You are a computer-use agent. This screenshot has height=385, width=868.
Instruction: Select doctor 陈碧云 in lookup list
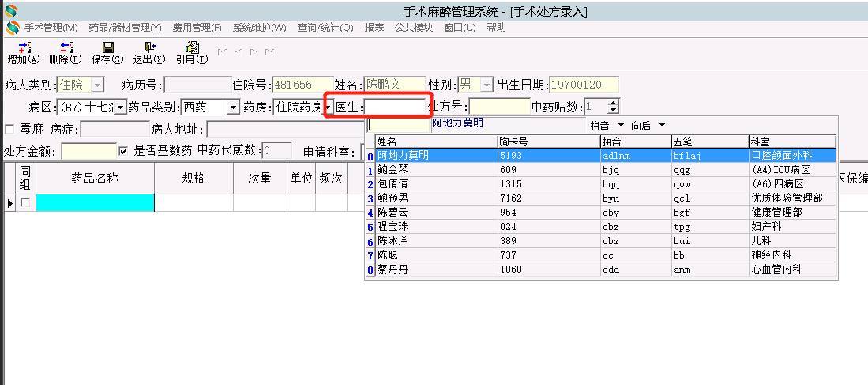(606, 212)
